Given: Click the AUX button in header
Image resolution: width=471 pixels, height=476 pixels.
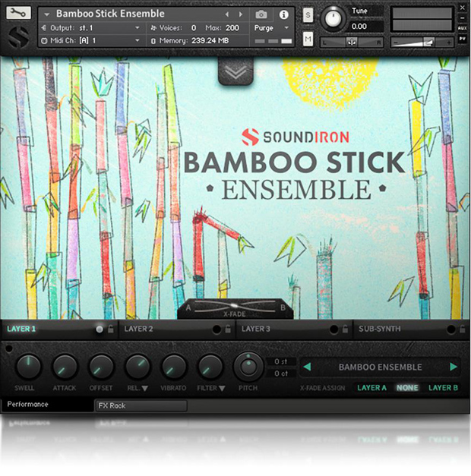Looking at the screenshot, I should click(x=462, y=28).
